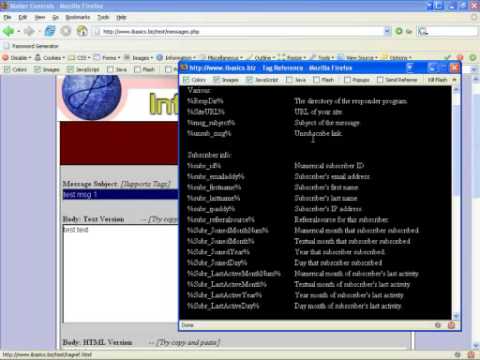This screenshot has height=360, width=480.
Task: Click the gray status icon in popup status bar
Action: [x=438, y=325]
